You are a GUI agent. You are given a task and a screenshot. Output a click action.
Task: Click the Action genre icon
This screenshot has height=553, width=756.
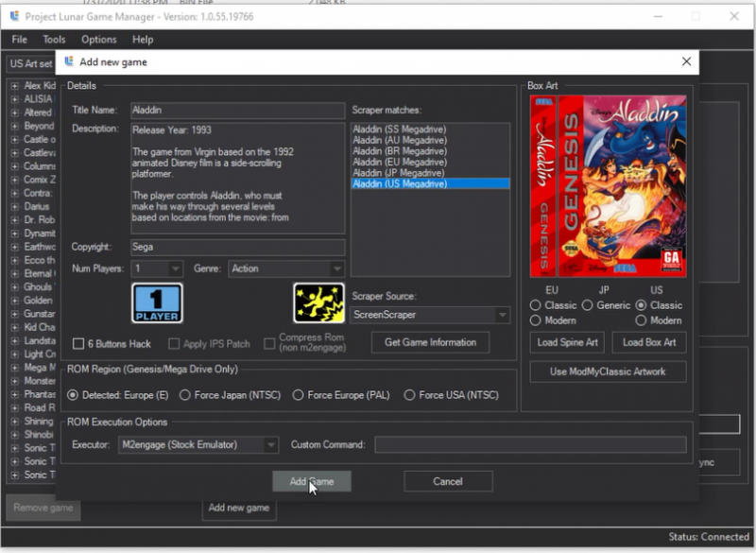pos(318,302)
